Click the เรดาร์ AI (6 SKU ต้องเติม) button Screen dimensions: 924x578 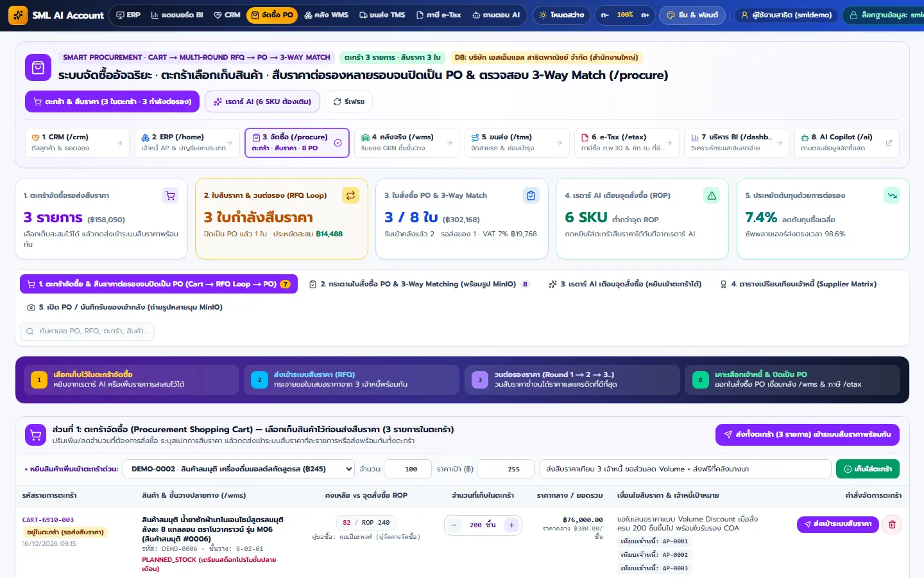pyautogui.click(x=262, y=101)
